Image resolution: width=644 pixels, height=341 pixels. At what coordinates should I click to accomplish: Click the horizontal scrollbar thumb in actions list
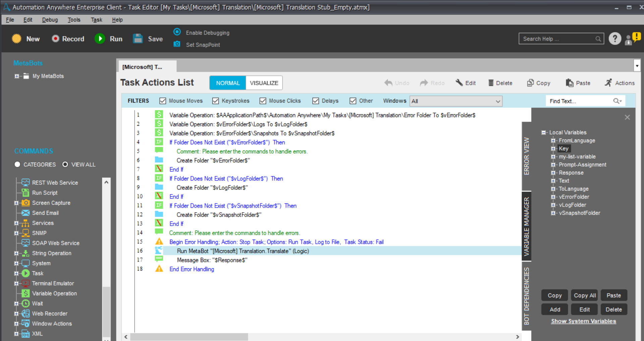pos(189,337)
